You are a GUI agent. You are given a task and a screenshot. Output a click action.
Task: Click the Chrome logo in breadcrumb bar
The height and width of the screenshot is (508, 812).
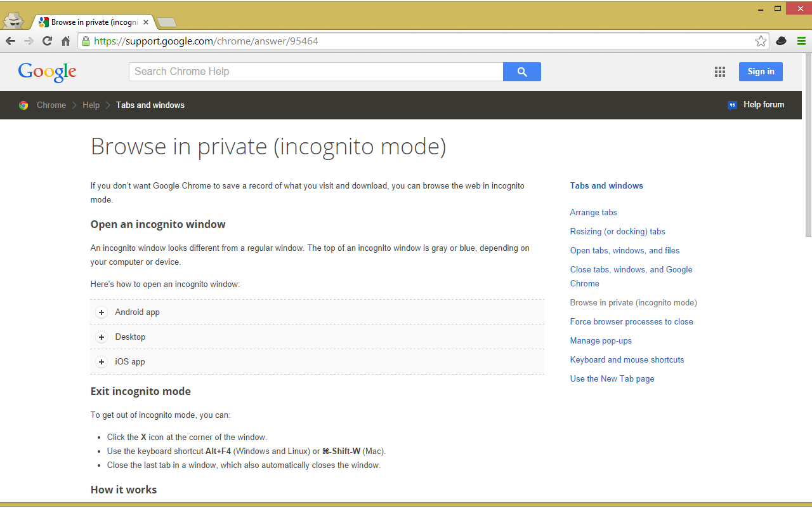pyautogui.click(x=23, y=105)
